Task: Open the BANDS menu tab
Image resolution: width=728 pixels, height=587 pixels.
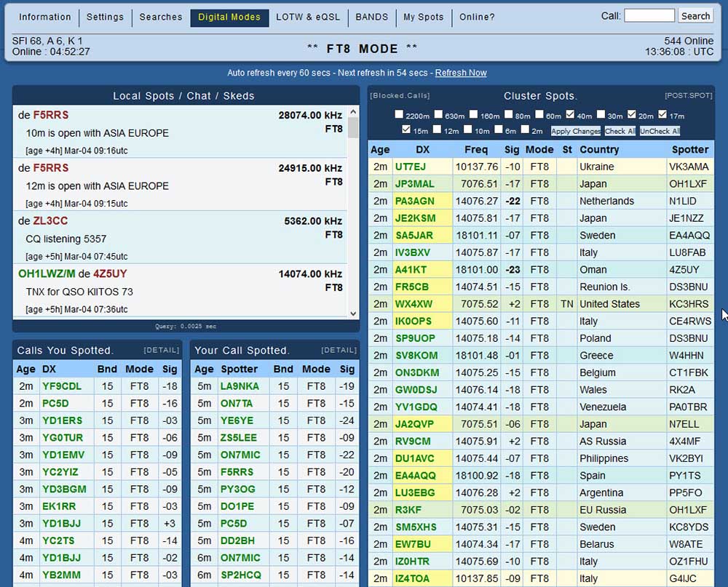Action: pyautogui.click(x=371, y=17)
